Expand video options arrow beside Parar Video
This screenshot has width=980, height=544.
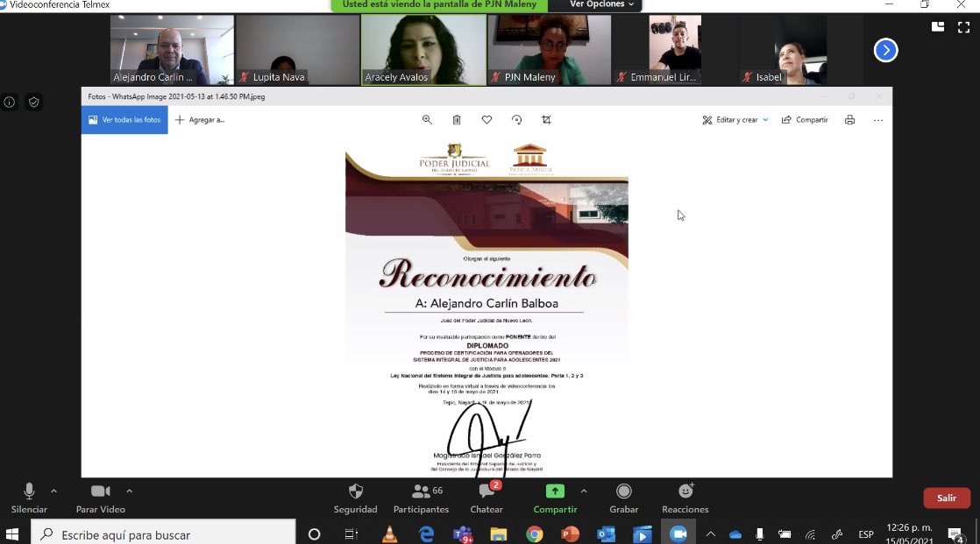(x=130, y=491)
